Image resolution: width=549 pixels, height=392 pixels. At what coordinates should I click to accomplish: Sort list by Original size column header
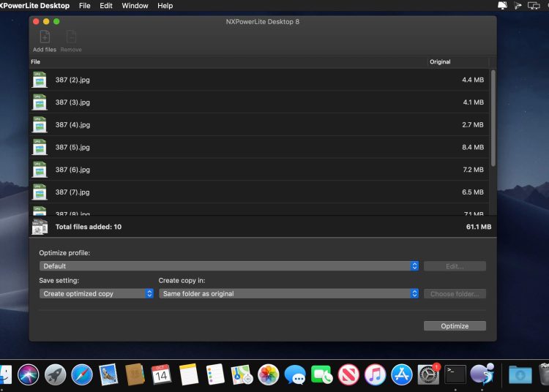point(457,62)
